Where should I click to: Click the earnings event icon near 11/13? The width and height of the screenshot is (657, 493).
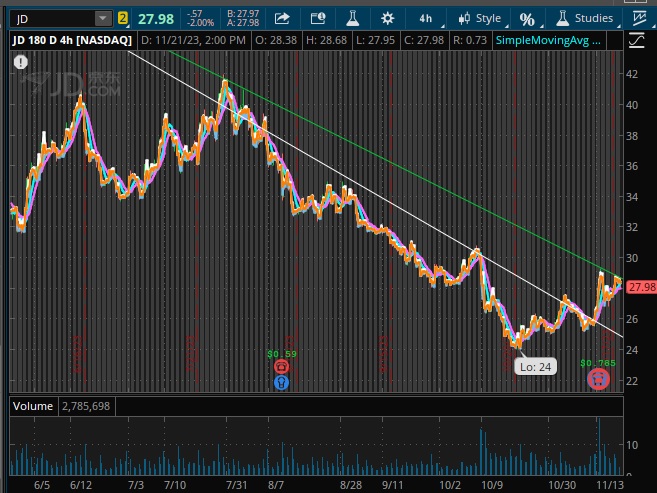(x=597, y=378)
